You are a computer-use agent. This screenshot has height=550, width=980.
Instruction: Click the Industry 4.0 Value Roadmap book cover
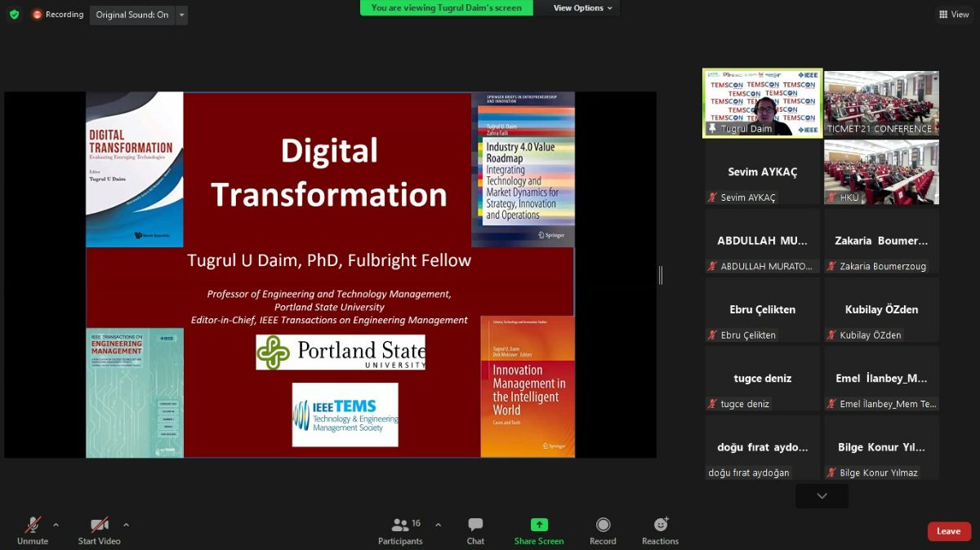pyautogui.click(x=523, y=170)
